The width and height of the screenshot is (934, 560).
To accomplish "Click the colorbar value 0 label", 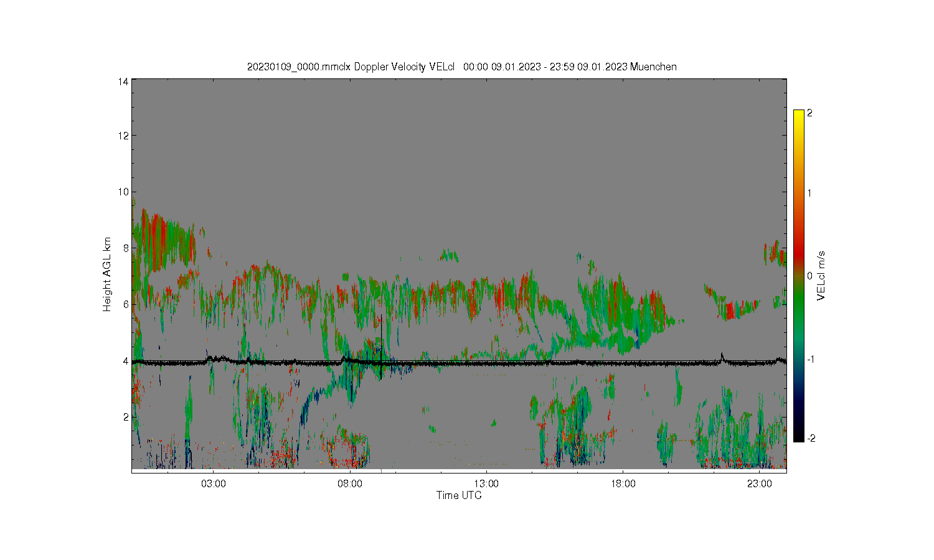I will pos(809,276).
